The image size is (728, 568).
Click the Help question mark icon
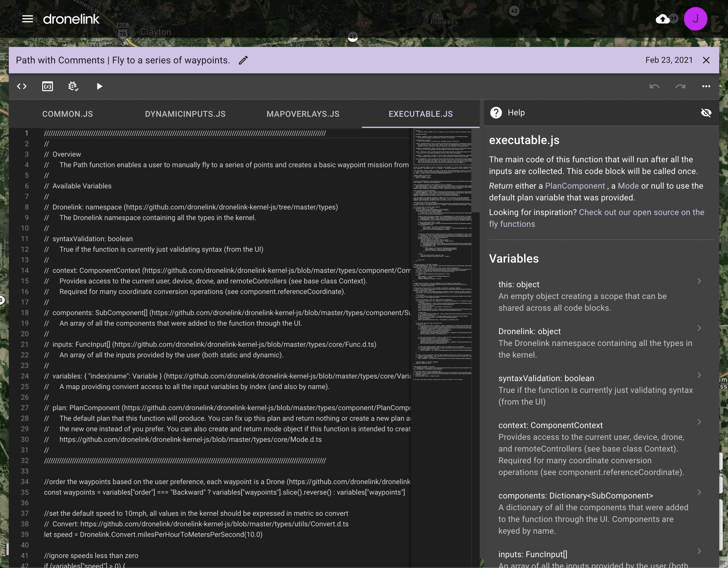click(x=496, y=113)
